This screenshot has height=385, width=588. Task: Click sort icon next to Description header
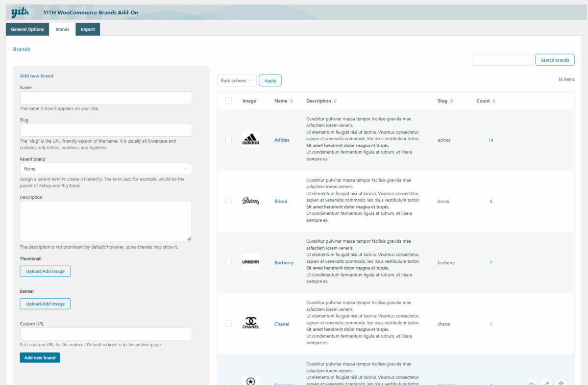pos(335,101)
